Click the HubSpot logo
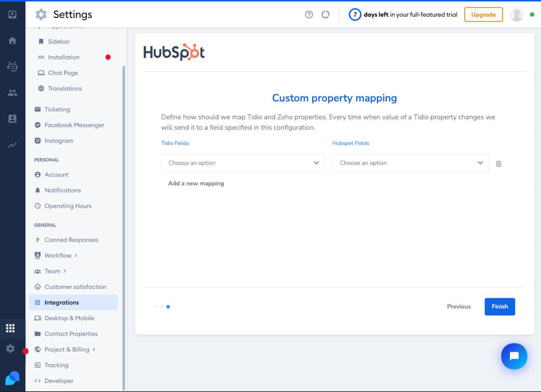This screenshot has width=541, height=392. [174, 52]
